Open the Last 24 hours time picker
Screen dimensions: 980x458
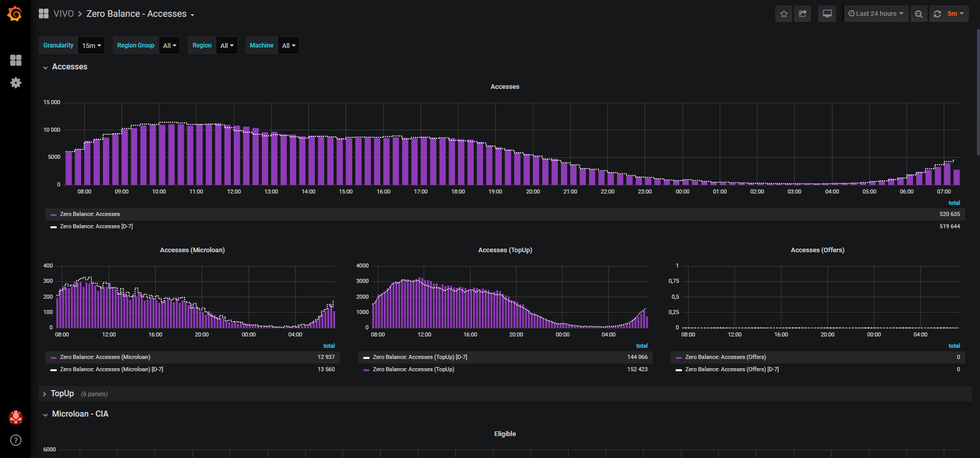click(x=876, y=14)
